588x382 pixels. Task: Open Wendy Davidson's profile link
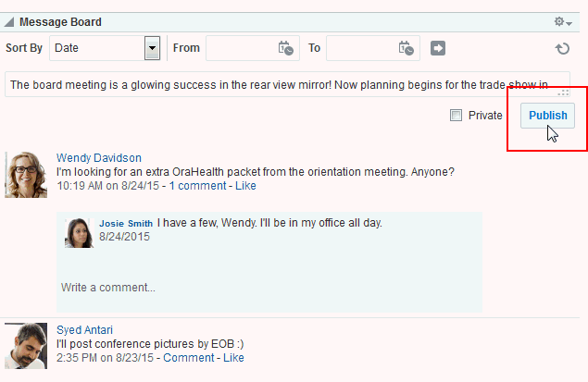(x=99, y=157)
